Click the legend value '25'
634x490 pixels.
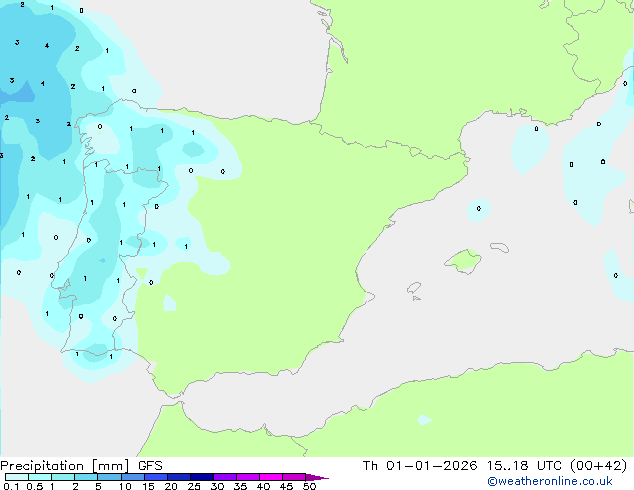point(194,486)
